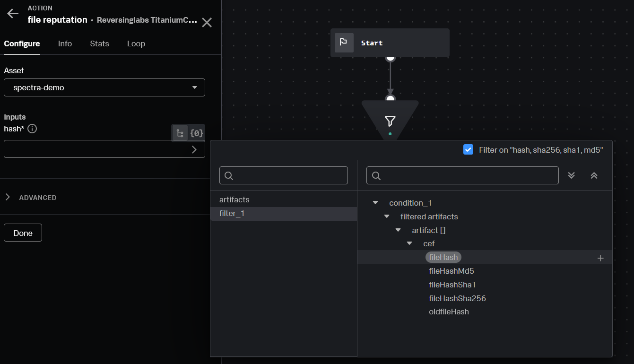Screen dimensions: 634x364
Task: Select the Start block
Action: click(x=390, y=43)
